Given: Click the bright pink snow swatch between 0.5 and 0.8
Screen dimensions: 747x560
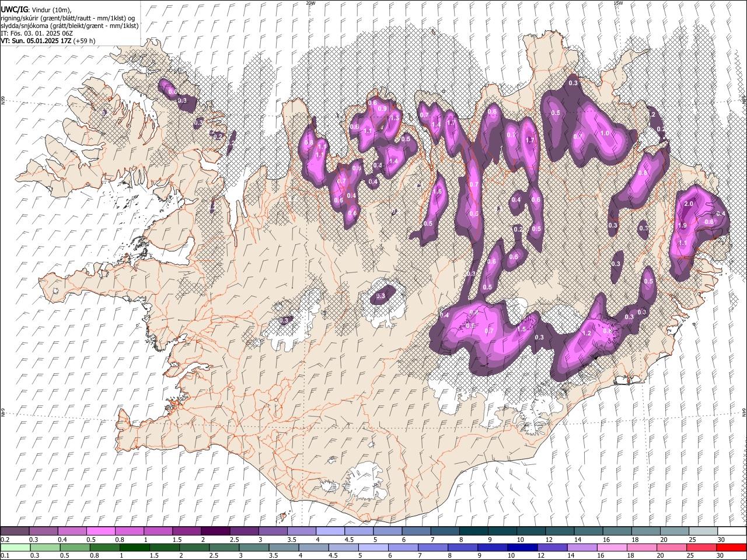Looking at the screenshot, I should tap(100, 531).
